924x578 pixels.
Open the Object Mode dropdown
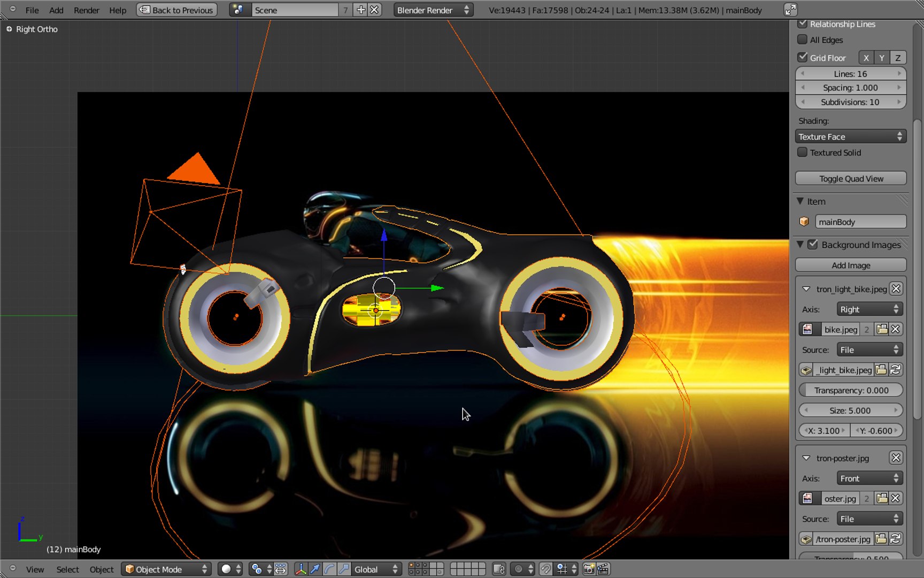click(166, 569)
